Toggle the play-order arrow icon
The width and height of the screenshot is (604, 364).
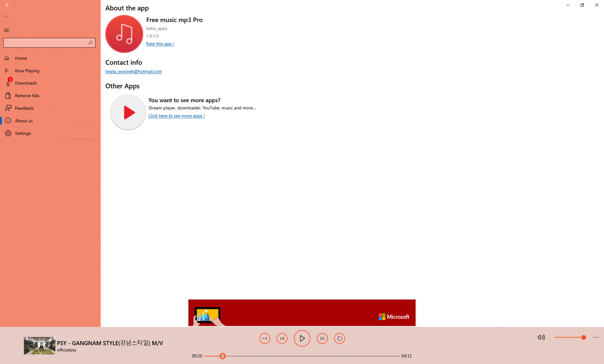265,338
